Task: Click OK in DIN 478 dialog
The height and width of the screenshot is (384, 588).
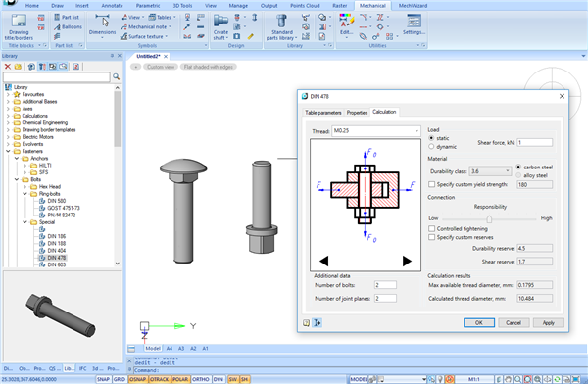Action: 479,323
